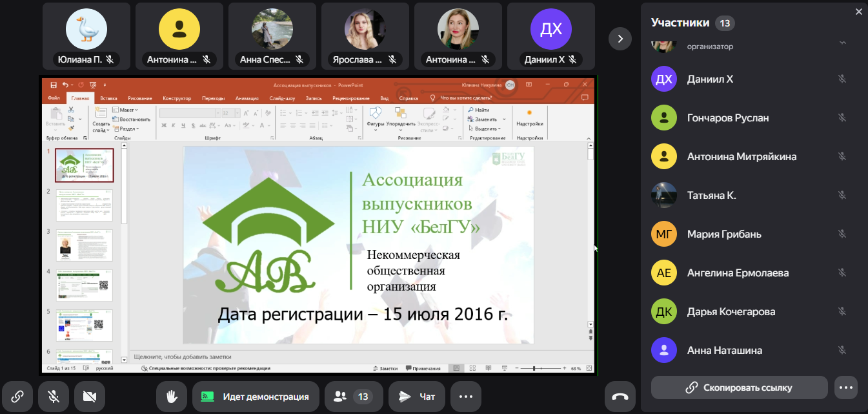The width and height of the screenshot is (868, 414).
Task: Show next participants with the arrow button
Action: coord(620,38)
